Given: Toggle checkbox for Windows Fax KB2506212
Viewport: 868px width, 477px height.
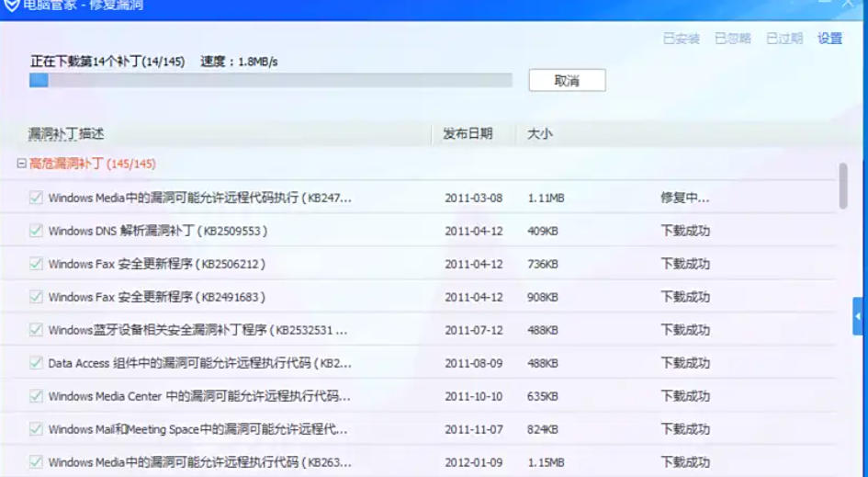Looking at the screenshot, I should [x=36, y=264].
